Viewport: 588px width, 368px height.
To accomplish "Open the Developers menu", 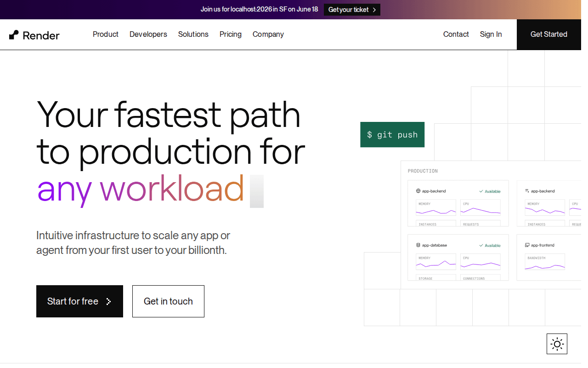I will click(x=148, y=34).
